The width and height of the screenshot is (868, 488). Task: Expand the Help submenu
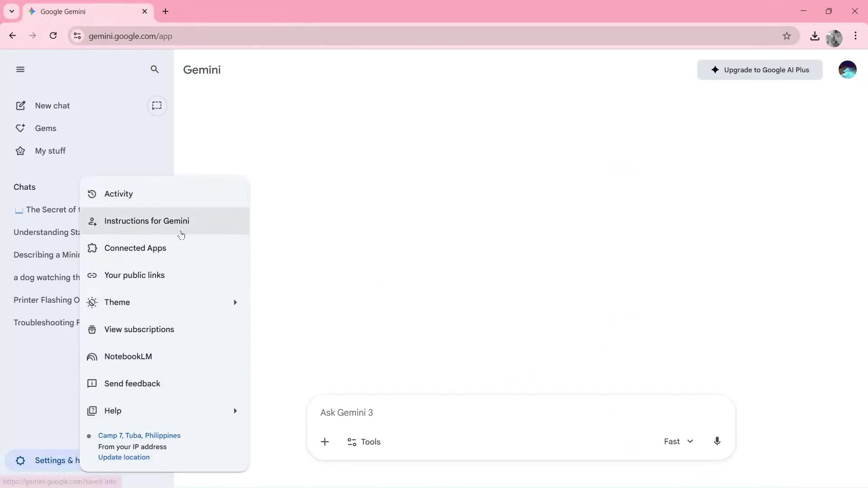[x=163, y=411]
